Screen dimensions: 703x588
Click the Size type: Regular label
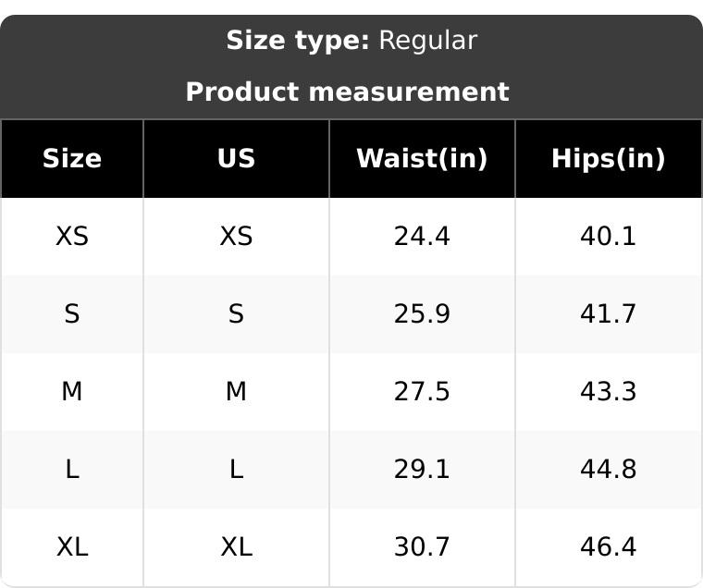(x=351, y=41)
